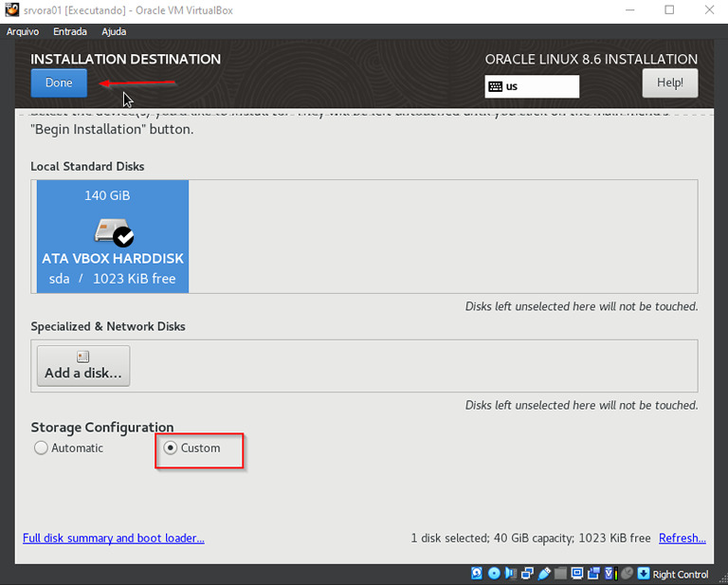This screenshot has height=585, width=728.
Task: Click the keyboard icon beside us layout
Action: (496, 86)
